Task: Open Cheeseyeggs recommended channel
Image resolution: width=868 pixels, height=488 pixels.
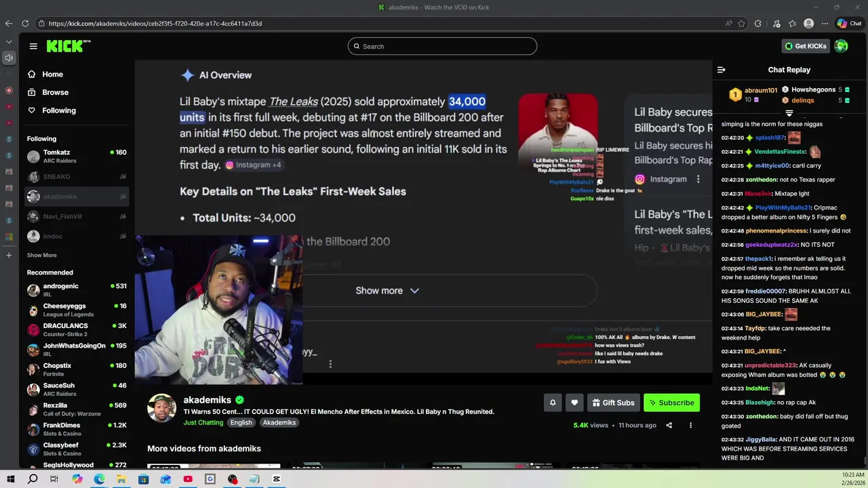Action: tap(76, 310)
